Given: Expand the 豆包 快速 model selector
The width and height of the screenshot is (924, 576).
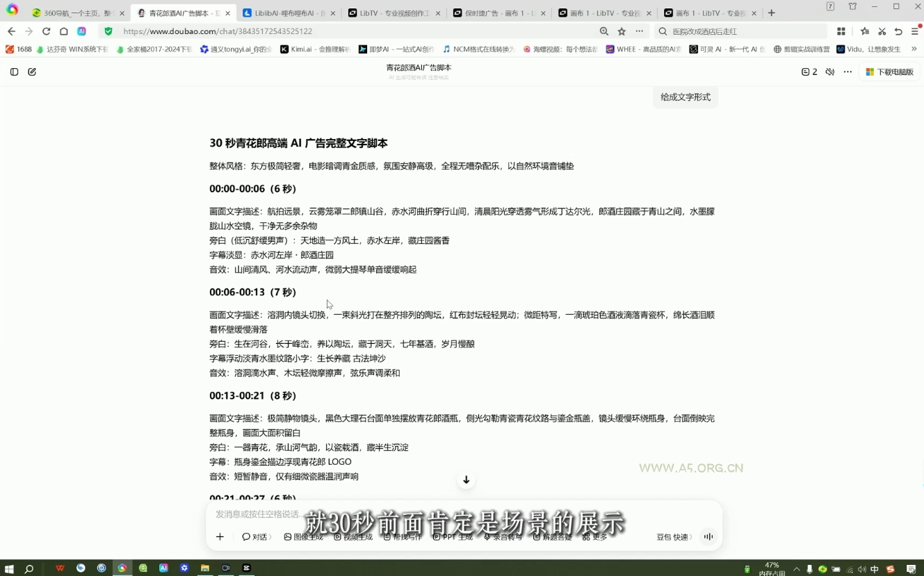Looking at the screenshot, I should pos(674,537).
